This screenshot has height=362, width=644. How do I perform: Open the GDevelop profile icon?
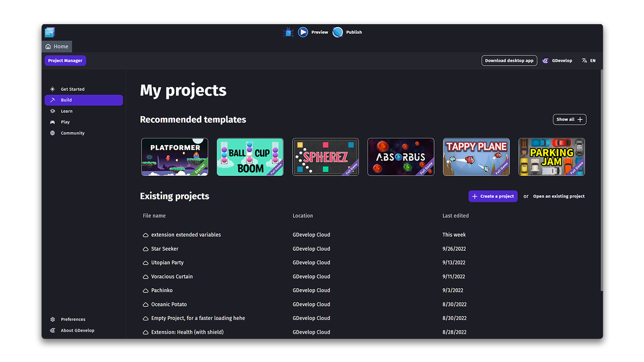point(545,61)
